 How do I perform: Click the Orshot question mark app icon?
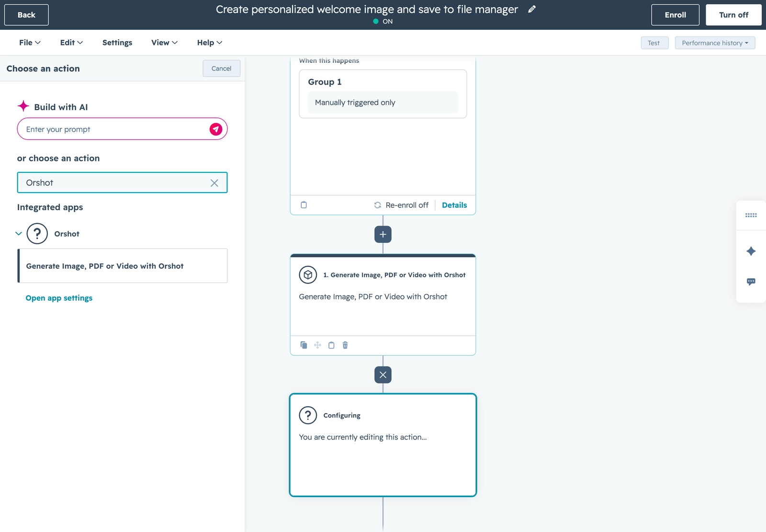[37, 234]
